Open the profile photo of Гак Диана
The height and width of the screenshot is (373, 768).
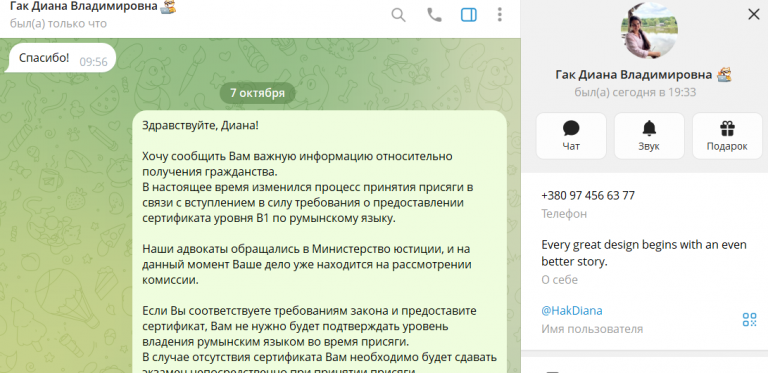(649, 30)
